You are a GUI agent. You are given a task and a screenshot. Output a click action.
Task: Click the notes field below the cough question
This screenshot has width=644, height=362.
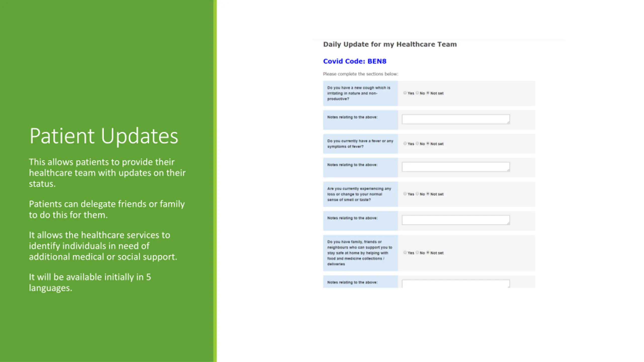[x=456, y=119]
